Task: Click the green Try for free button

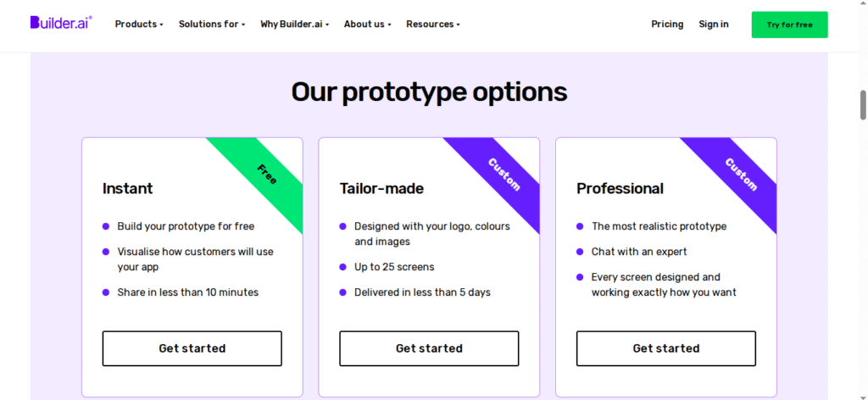Action: click(789, 25)
